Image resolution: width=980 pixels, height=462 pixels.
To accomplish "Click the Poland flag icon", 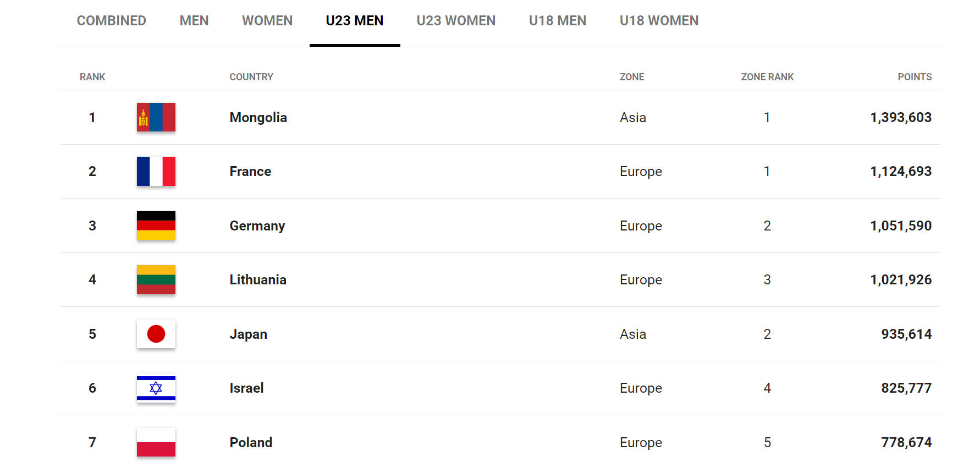I will pos(156,442).
